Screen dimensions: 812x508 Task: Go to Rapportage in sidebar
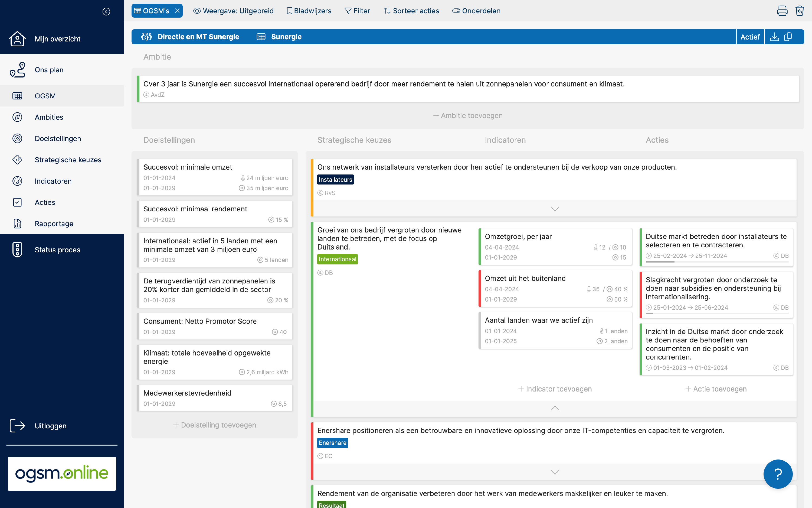pos(54,224)
